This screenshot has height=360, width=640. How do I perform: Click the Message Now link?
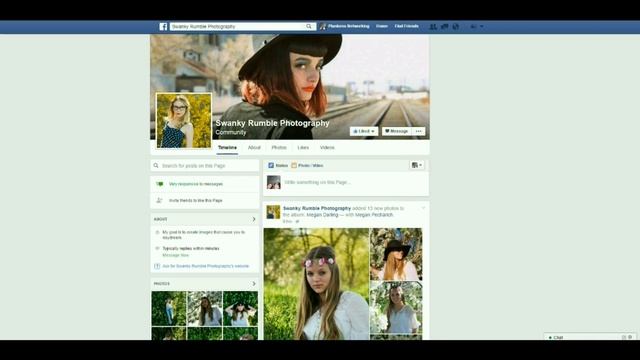[x=176, y=255]
